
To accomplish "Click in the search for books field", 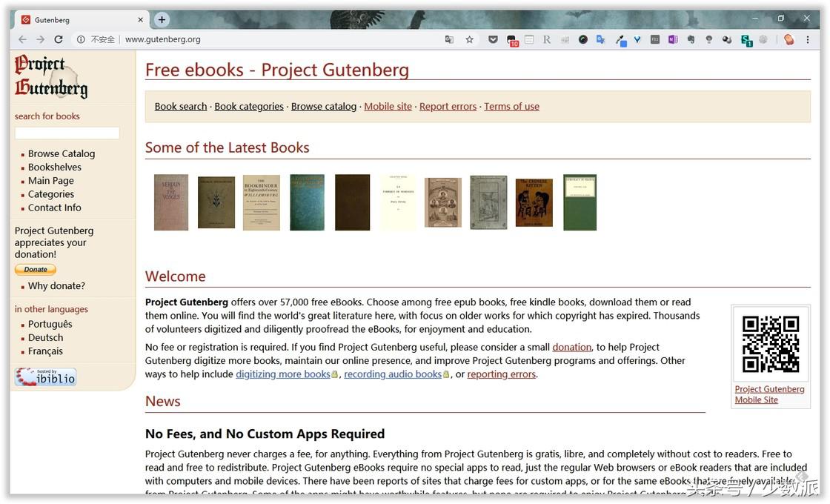I will click(x=67, y=133).
